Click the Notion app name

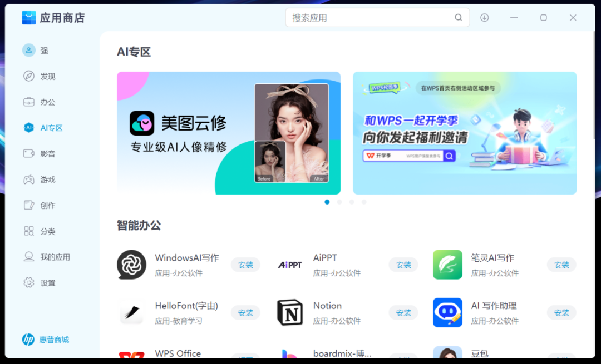coord(327,306)
